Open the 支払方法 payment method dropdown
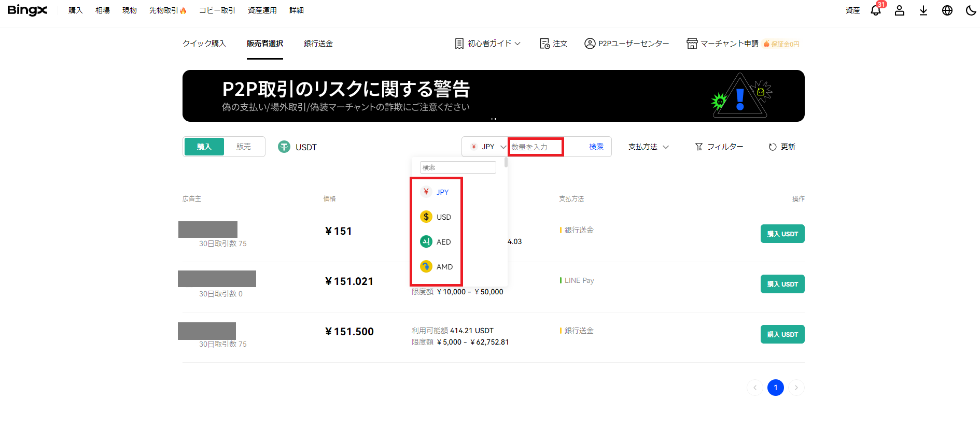The width and height of the screenshot is (980, 442). coord(649,147)
